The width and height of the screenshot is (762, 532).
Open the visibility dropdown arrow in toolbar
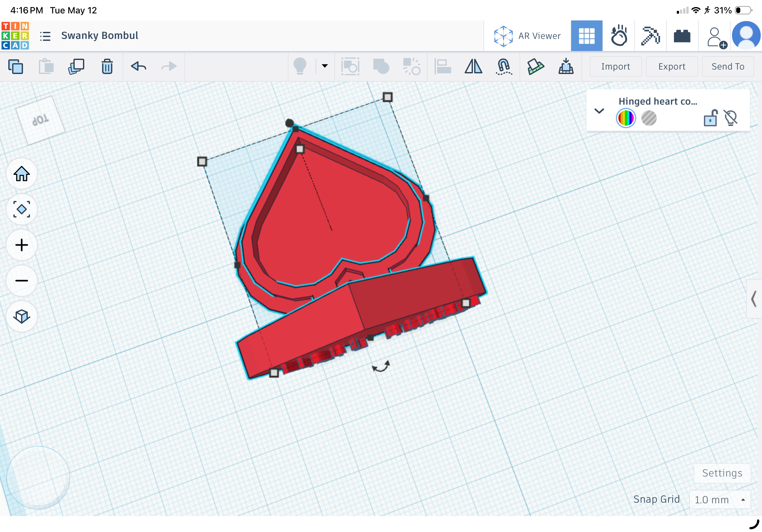[325, 66]
